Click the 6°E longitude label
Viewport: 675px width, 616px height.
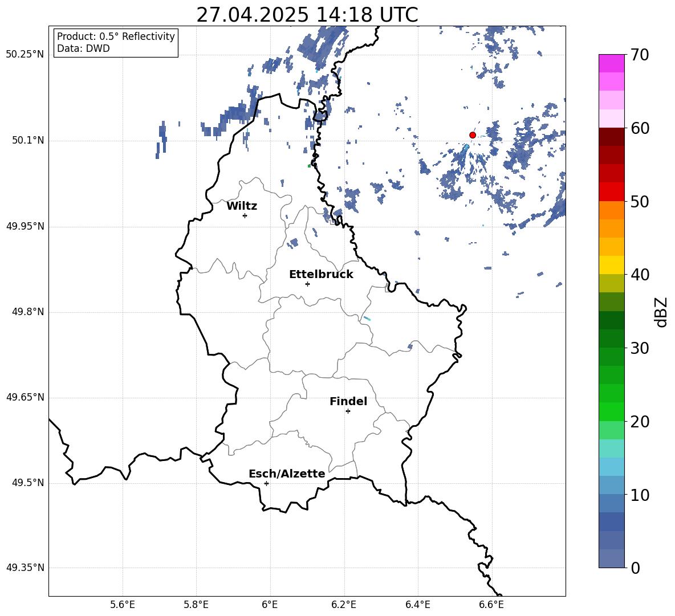coord(270,605)
